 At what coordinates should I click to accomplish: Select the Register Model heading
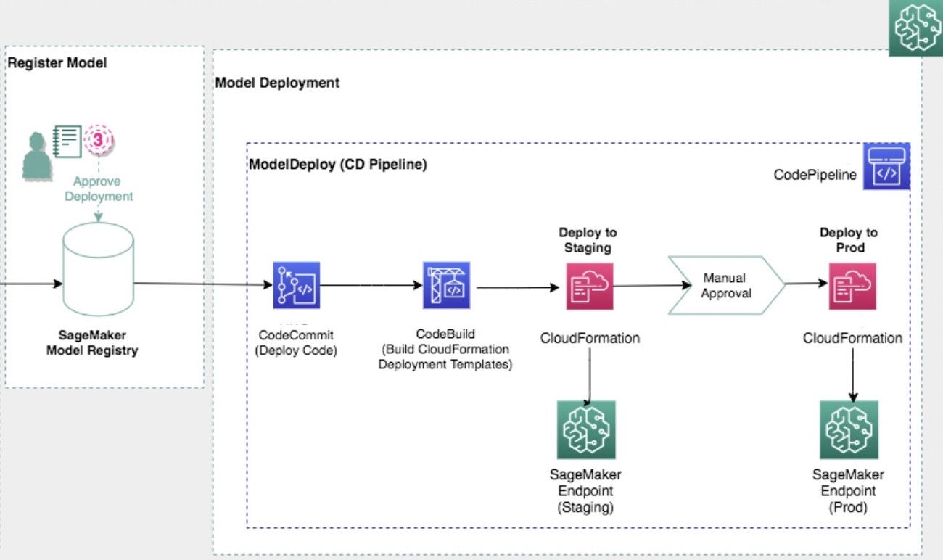pos(57,63)
